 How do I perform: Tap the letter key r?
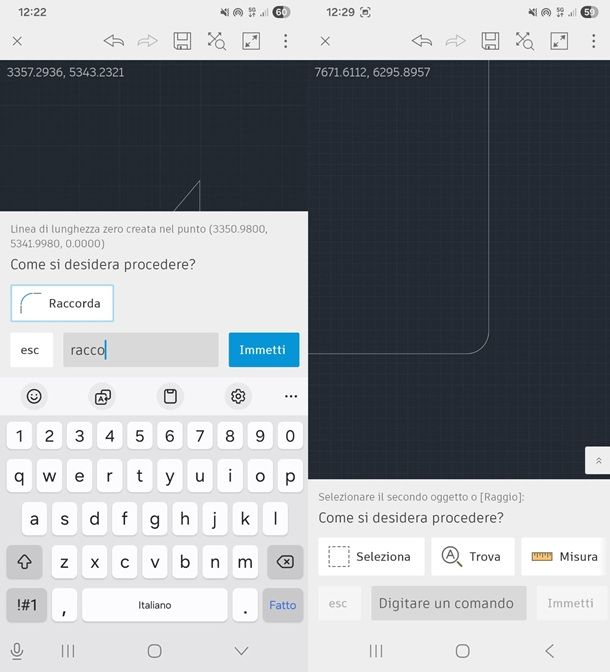[x=110, y=476]
